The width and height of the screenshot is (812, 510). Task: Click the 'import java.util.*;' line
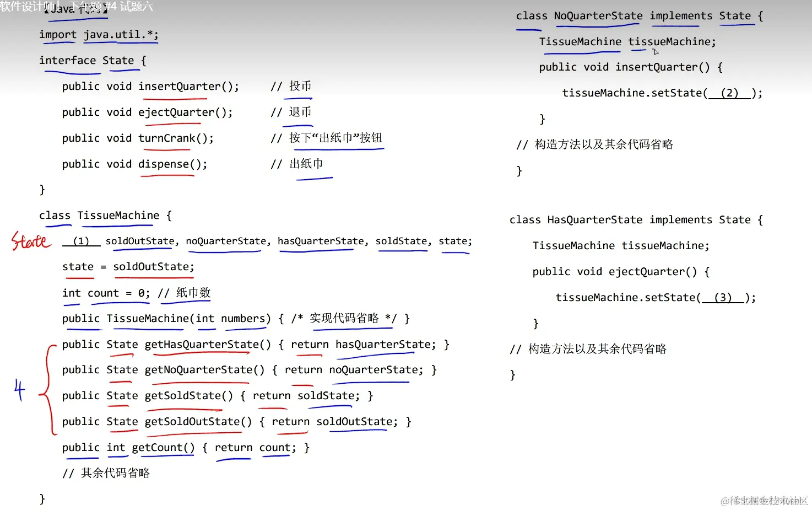pyautogui.click(x=99, y=35)
